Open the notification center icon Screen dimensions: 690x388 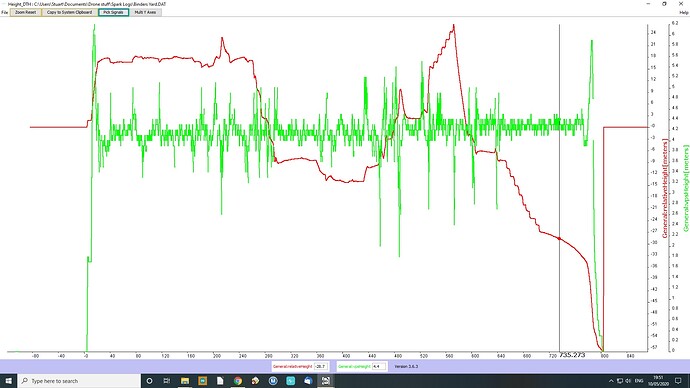[x=678, y=381]
